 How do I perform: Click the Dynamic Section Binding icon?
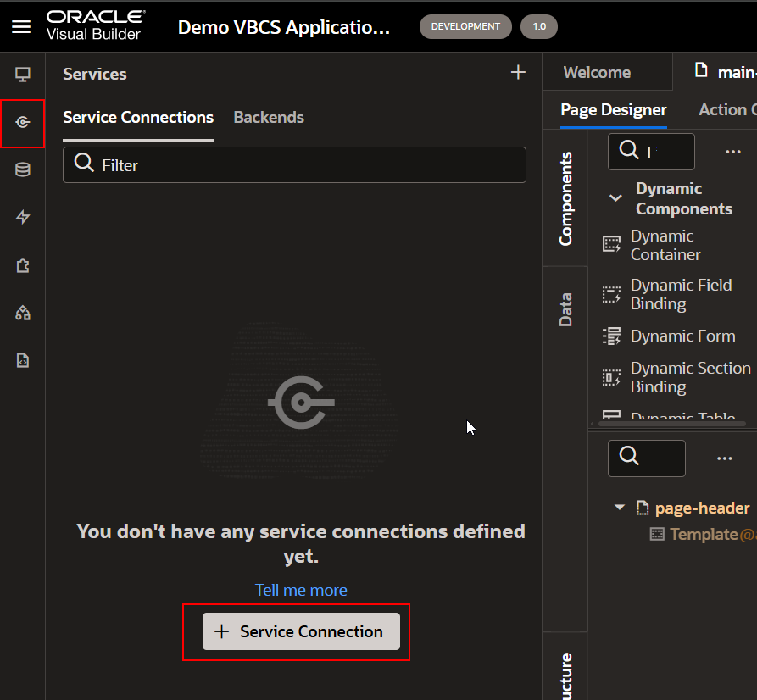click(611, 377)
